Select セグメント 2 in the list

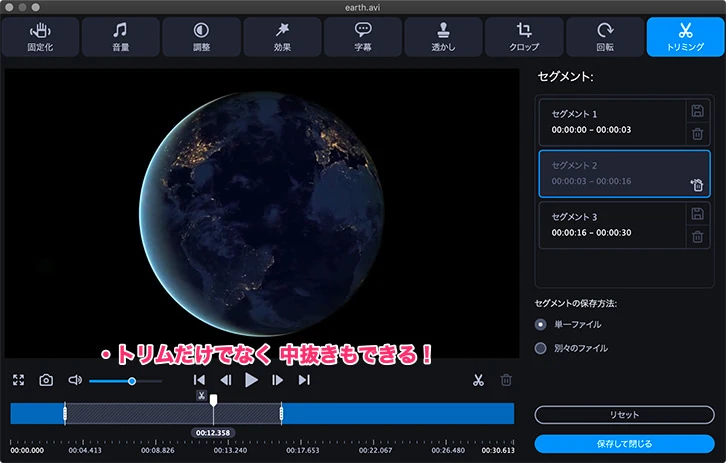[x=624, y=174]
